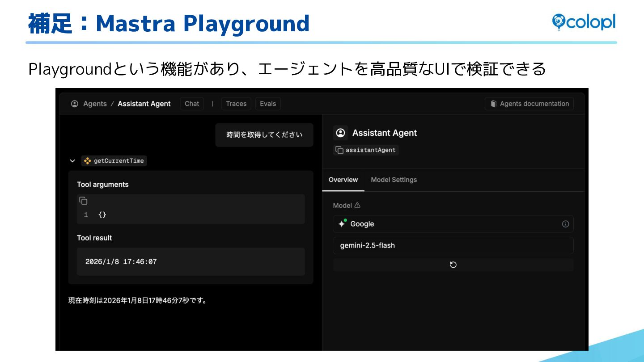Screen dimensions: 644x362
Task: Switch to the Model Settings tab
Action: click(394, 180)
